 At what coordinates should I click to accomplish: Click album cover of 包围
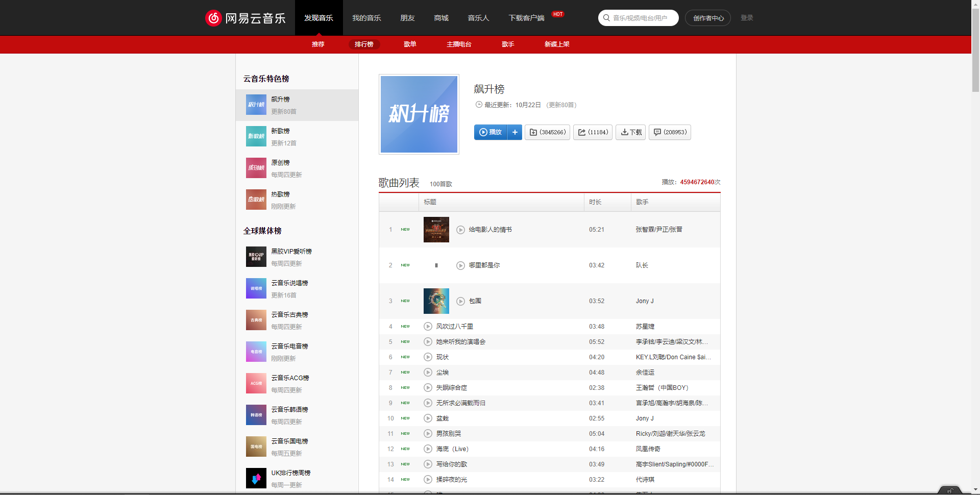[436, 301]
